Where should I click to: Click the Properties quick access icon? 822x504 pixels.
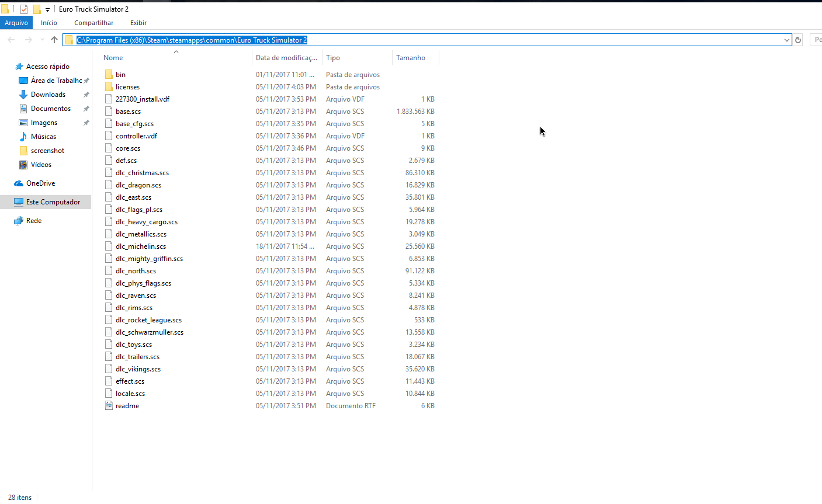click(24, 9)
